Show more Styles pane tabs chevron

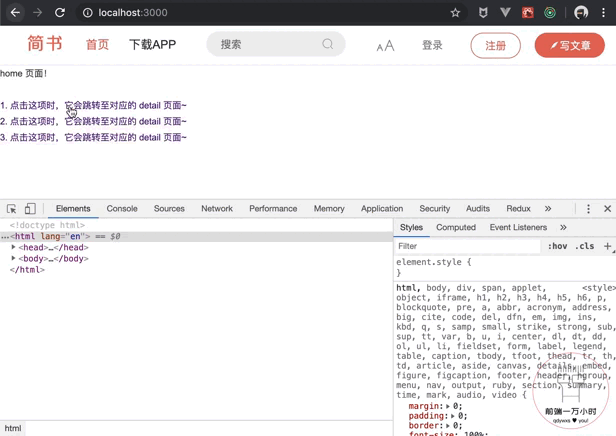pos(563,227)
